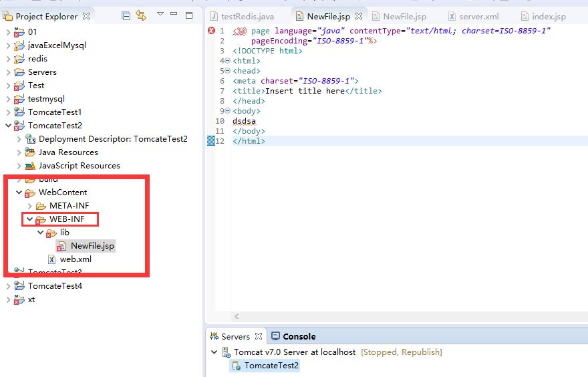Switch to inactive NewFile.jsp tab
The image size is (588, 377).
pyautogui.click(x=400, y=17)
